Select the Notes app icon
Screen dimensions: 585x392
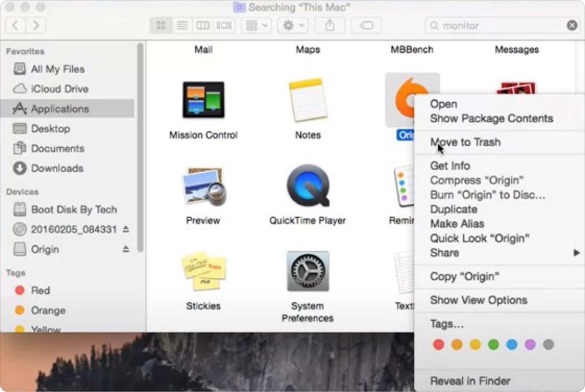coord(308,100)
